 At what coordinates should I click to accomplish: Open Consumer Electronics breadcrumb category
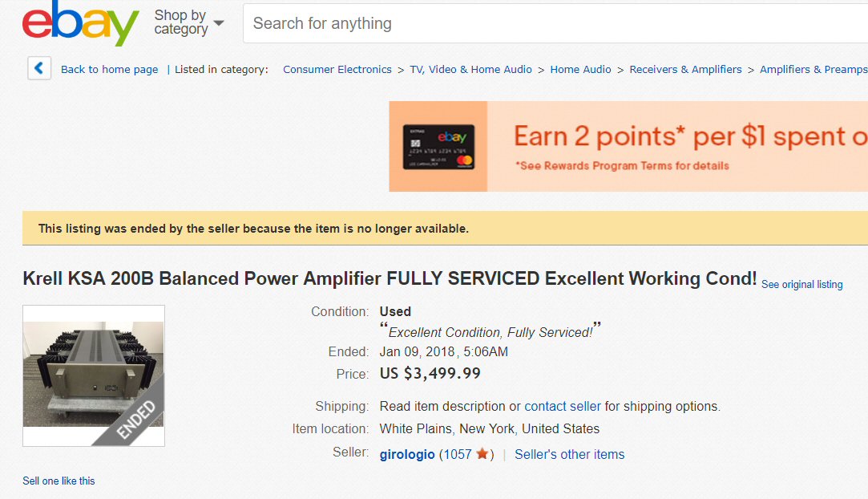pos(337,70)
